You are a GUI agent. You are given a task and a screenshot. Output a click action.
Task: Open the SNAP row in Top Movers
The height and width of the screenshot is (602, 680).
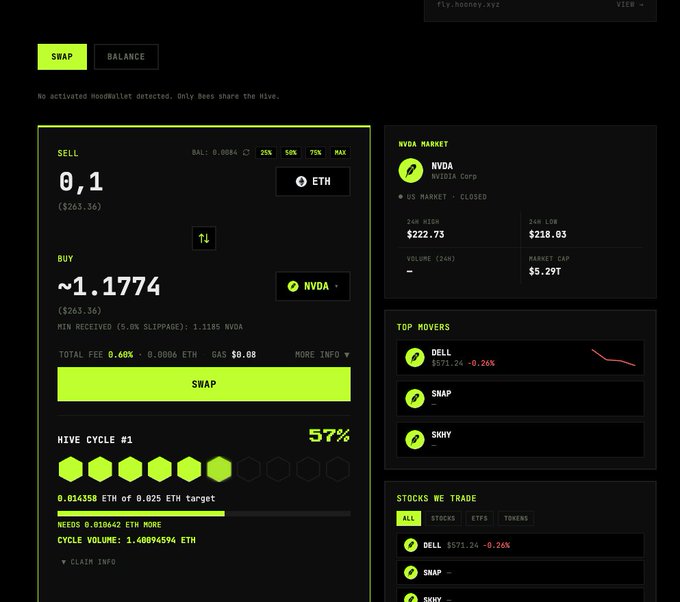click(x=520, y=399)
